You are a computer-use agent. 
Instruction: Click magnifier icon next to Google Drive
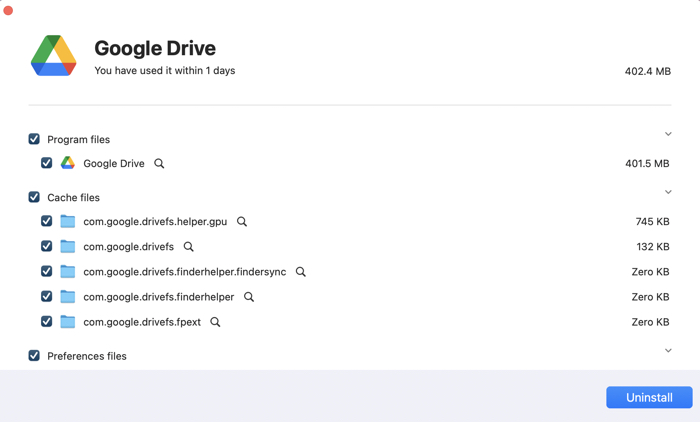point(159,164)
